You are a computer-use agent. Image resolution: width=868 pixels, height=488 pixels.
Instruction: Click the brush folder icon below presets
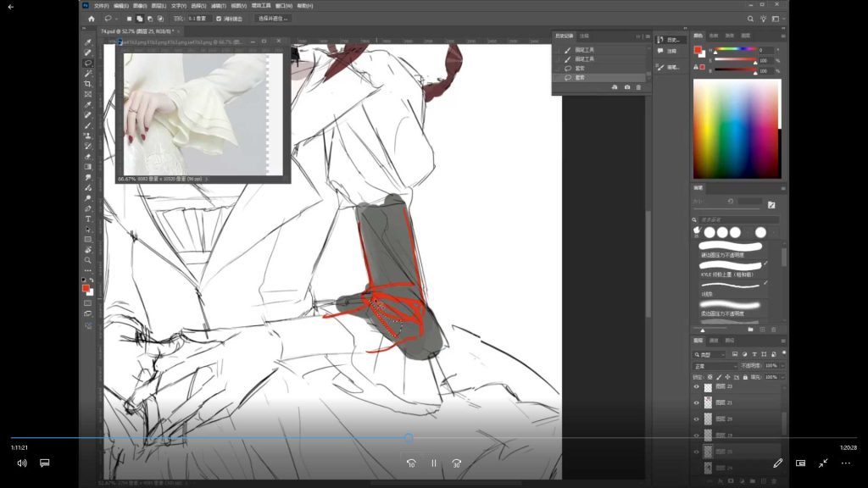pos(751,330)
